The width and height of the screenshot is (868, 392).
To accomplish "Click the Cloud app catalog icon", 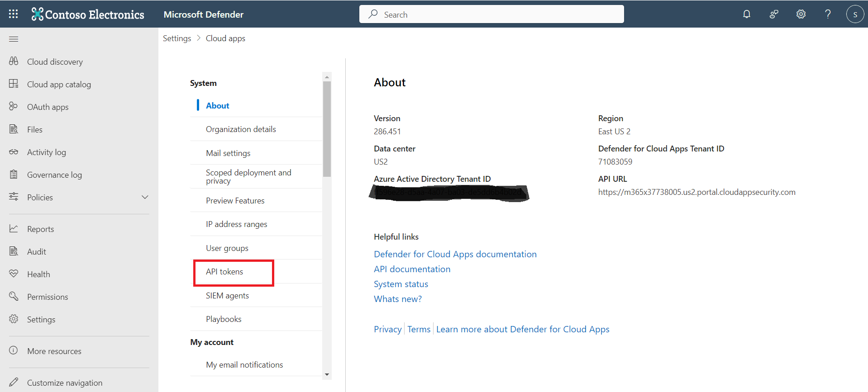I will coord(14,84).
